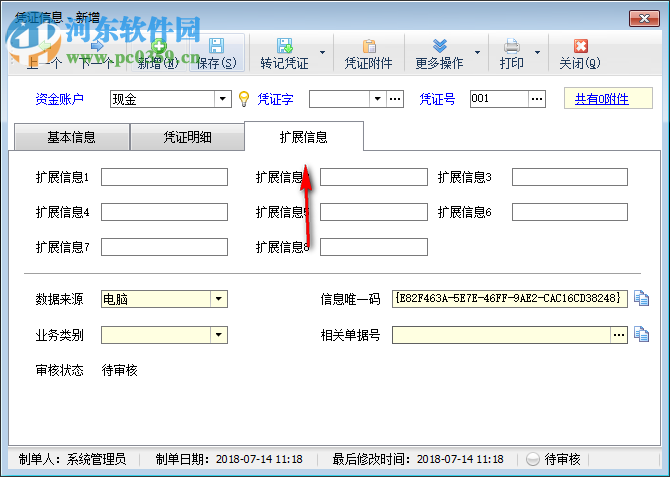Open the 资金账户 combo box dropdown
Viewport: 670px width, 477px height.
tap(222, 99)
